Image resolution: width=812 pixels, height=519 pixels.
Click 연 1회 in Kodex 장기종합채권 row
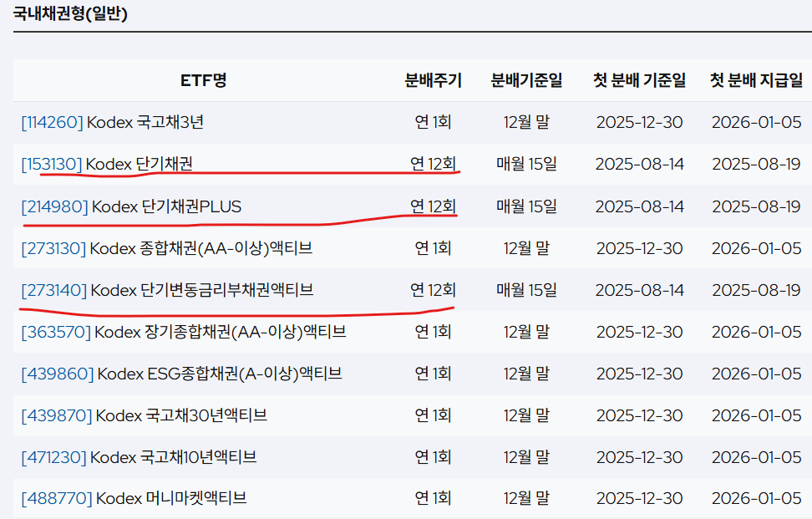click(x=433, y=332)
